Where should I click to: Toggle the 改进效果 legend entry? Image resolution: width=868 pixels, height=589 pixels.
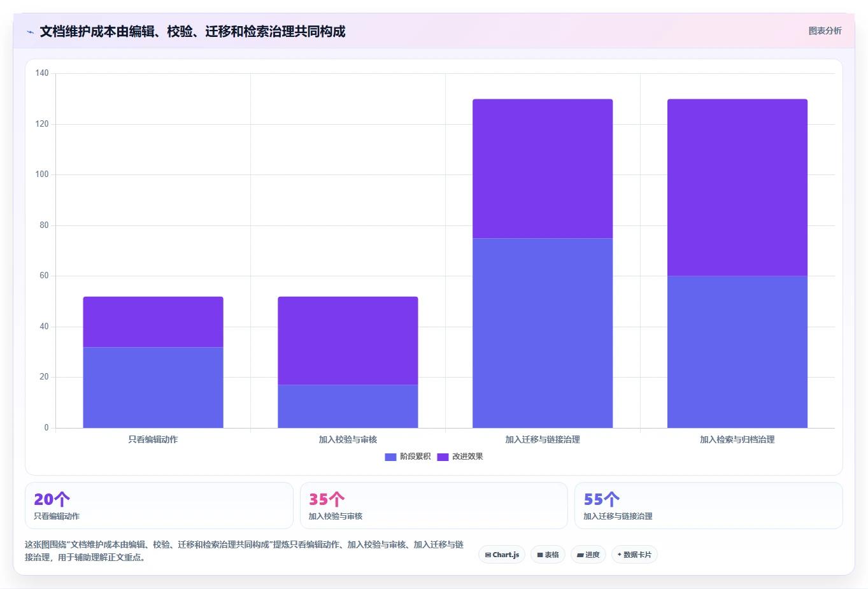(460, 457)
